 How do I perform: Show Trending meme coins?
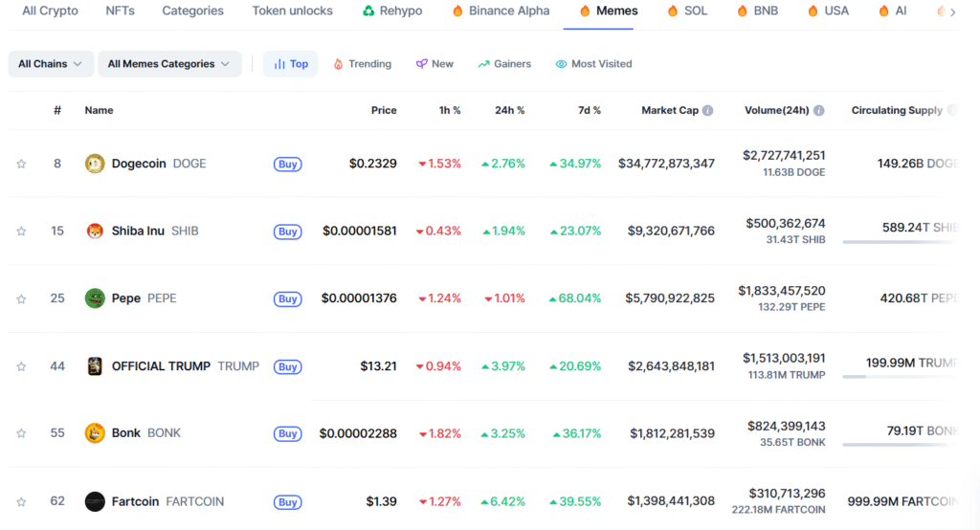(x=363, y=64)
